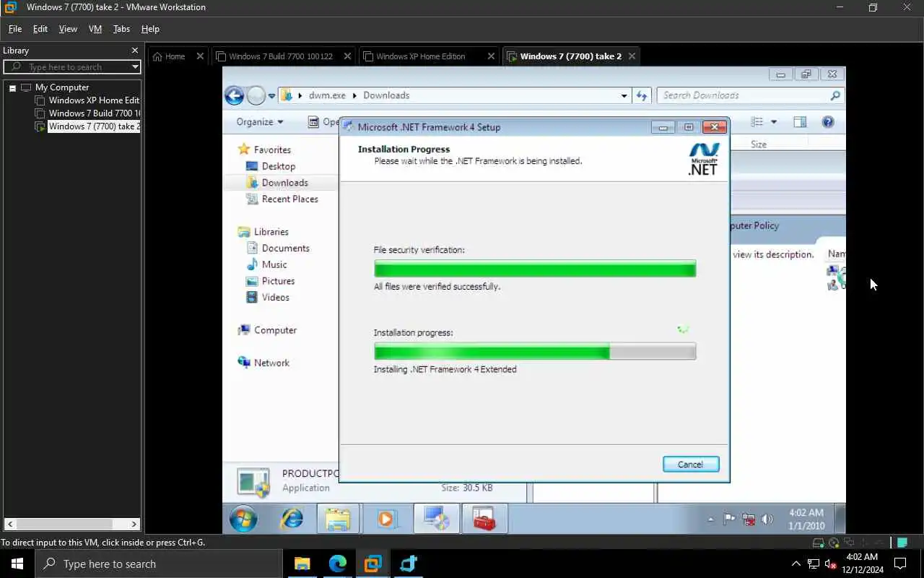924x578 pixels.
Task: Cancel the .NET Framework installation
Action: coord(691,465)
